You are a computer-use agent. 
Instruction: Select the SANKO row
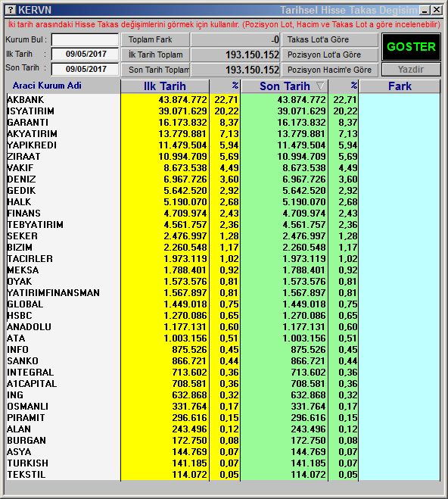[223, 361]
